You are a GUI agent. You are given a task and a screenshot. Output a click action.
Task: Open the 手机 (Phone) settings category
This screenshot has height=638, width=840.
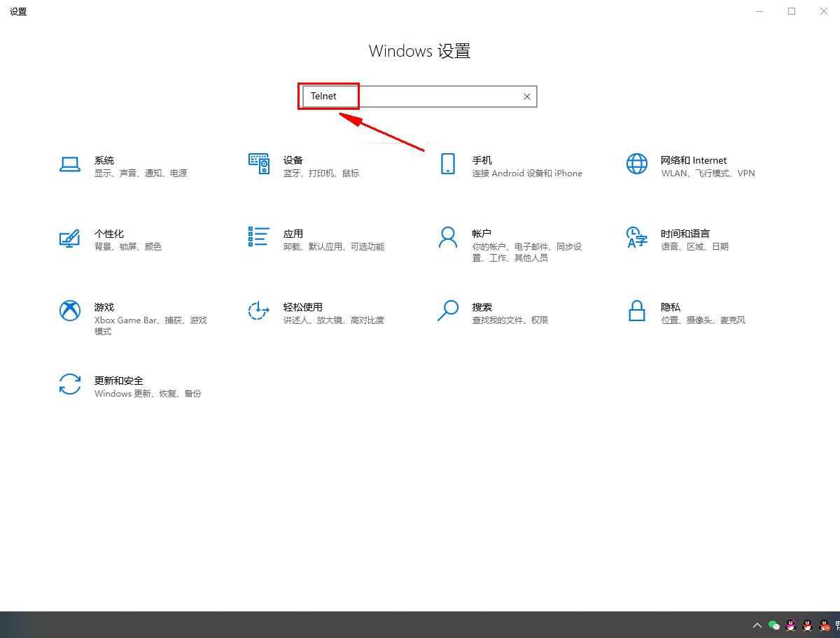pyautogui.click(x=511, y=166)
